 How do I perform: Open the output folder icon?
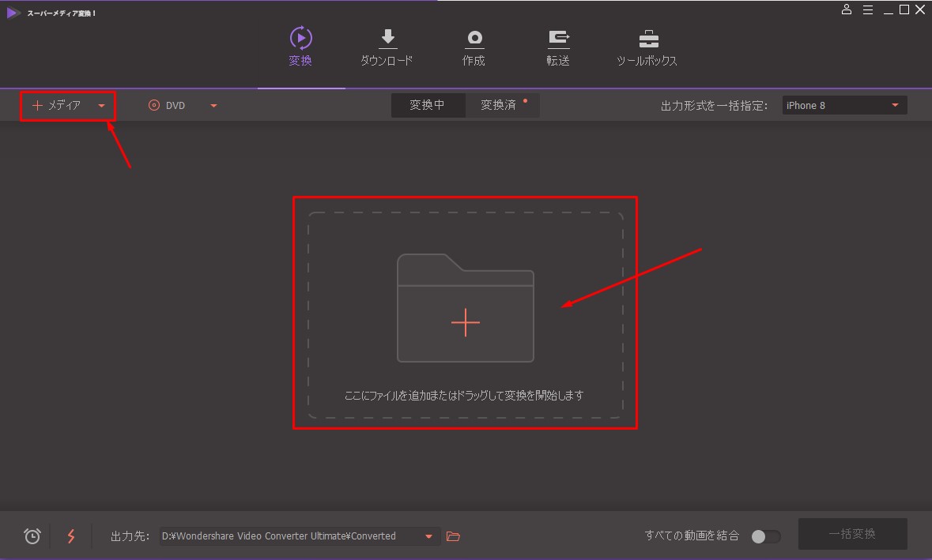coord(453,536)
